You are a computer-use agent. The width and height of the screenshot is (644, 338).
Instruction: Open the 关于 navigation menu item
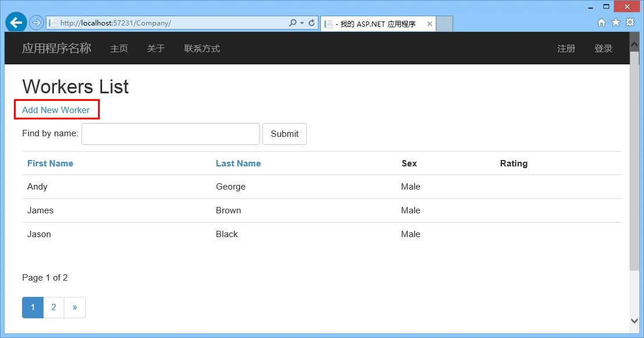tap(156, 49)
